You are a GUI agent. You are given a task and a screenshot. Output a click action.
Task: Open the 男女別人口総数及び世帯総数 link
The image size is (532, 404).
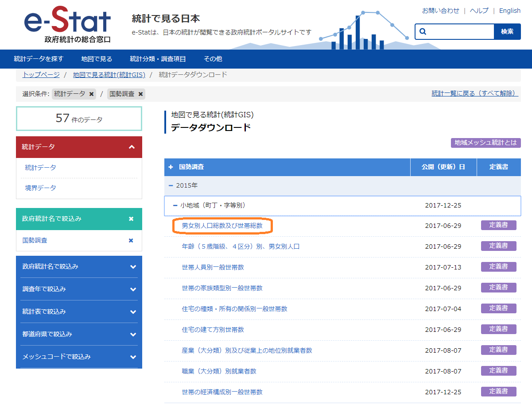(x=222, y=226)
